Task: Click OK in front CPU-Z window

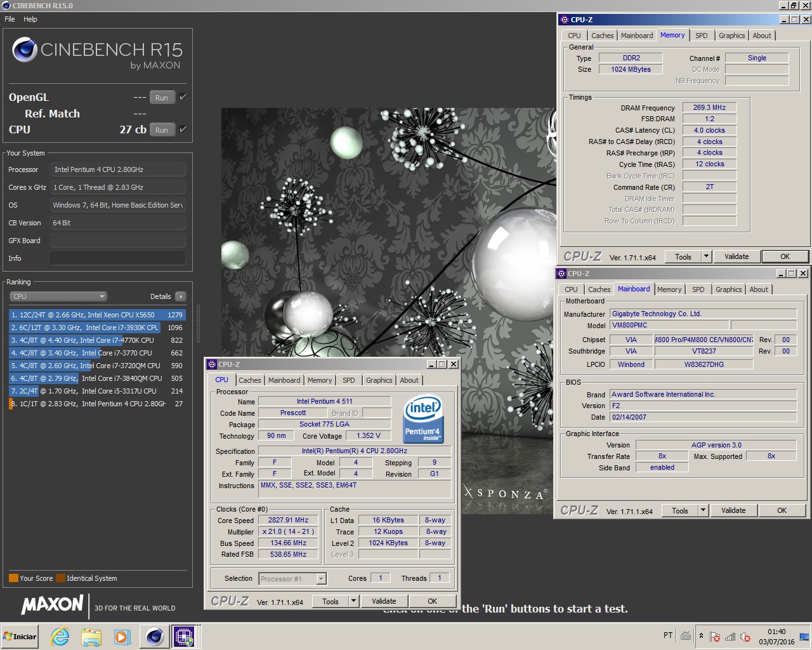Action: (432, 601)
